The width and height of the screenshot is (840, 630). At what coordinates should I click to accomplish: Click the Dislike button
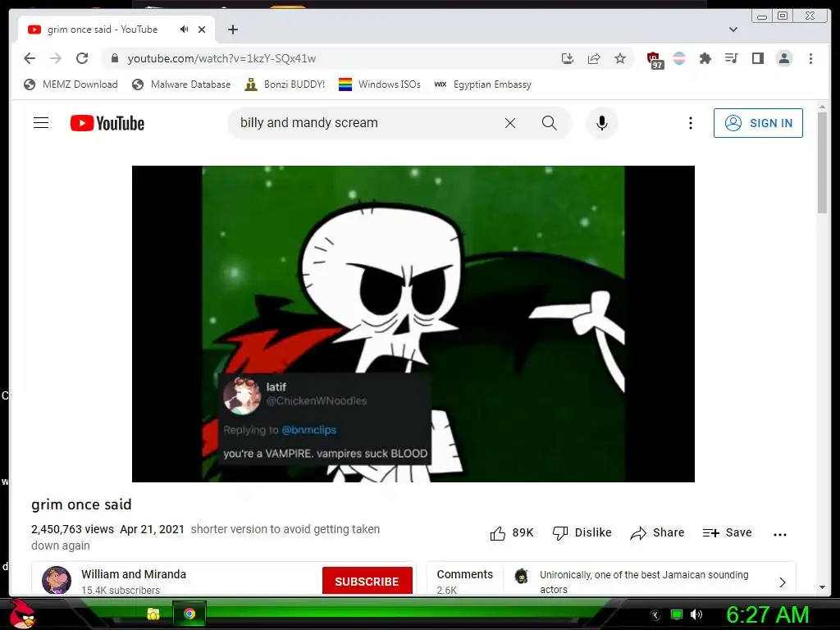tap(582, 533)
